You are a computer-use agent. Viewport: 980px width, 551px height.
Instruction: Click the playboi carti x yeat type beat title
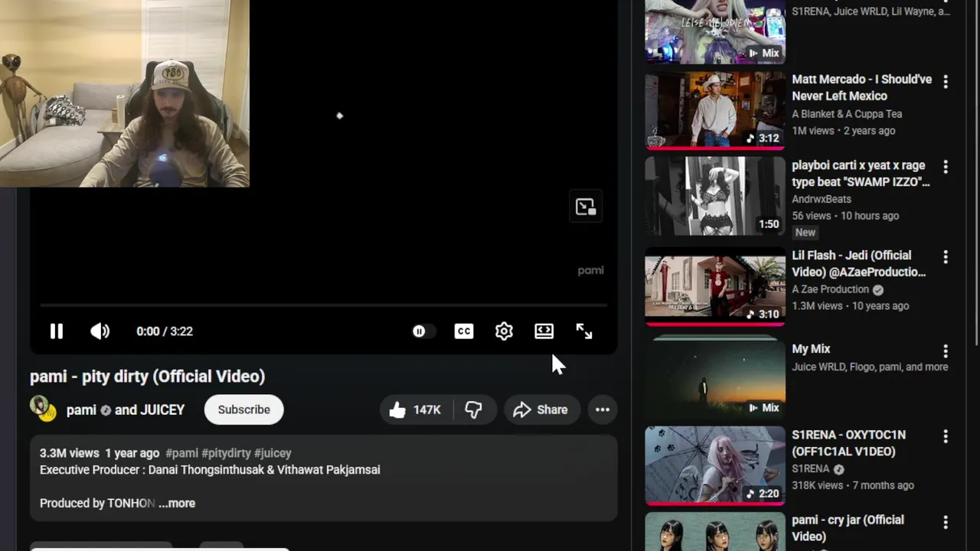[861, 173]
